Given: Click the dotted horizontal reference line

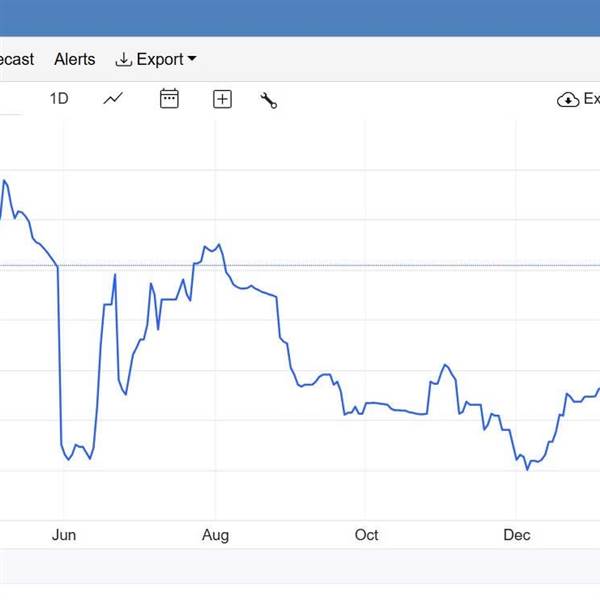Looking at the screenshot, I should click(x=400, y=266).
